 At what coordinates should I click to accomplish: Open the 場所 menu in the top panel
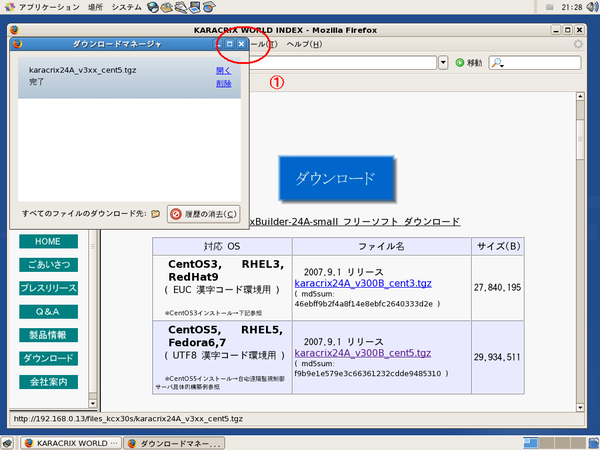click(95, 7)
